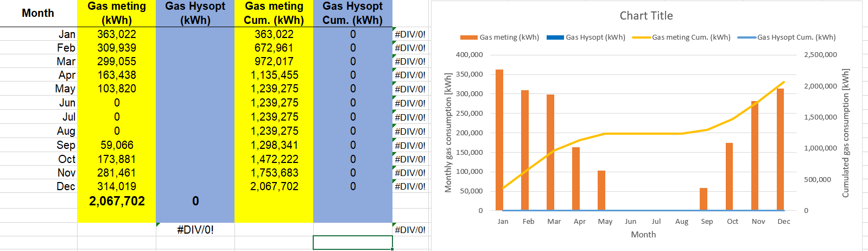Select the "Monthly gas consumption [kWh]" axis title
The height and width of the screenshot is (251, 868).
[448, 133]
